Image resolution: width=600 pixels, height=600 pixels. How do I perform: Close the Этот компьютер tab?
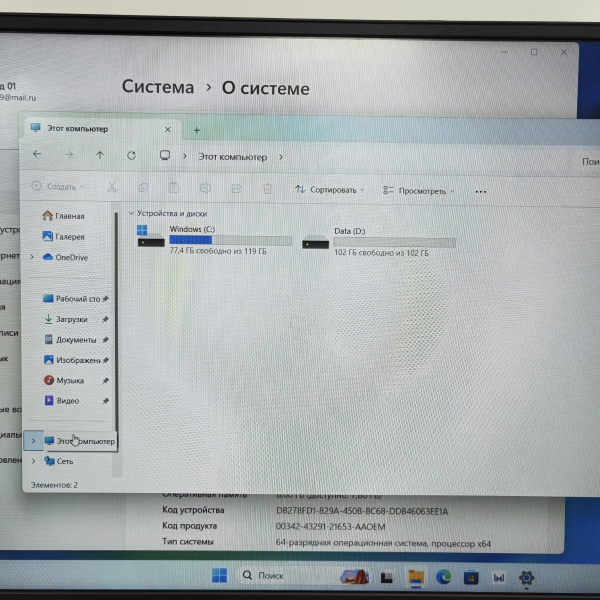[x=168, y=130]
